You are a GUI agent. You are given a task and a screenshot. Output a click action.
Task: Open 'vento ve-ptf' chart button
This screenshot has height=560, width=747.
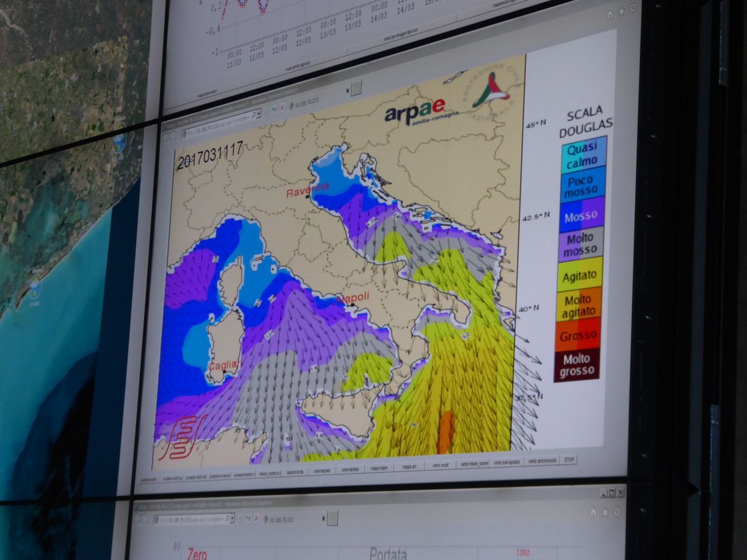point(439,465)
